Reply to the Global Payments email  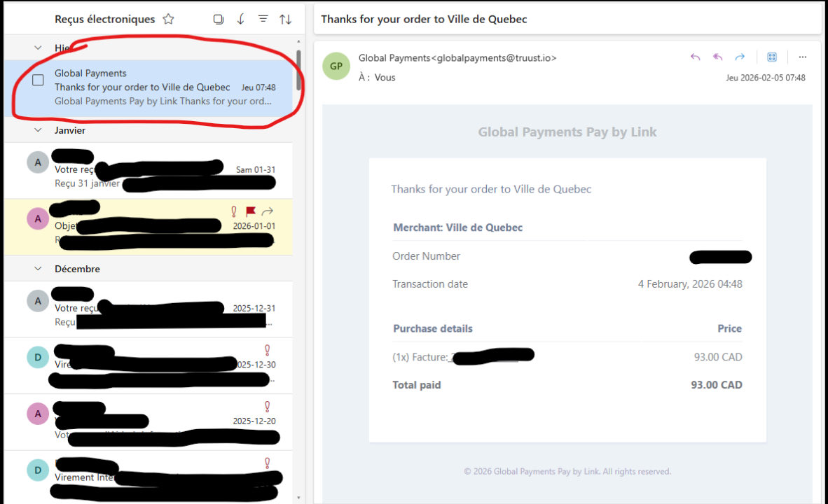click(696, 57)
